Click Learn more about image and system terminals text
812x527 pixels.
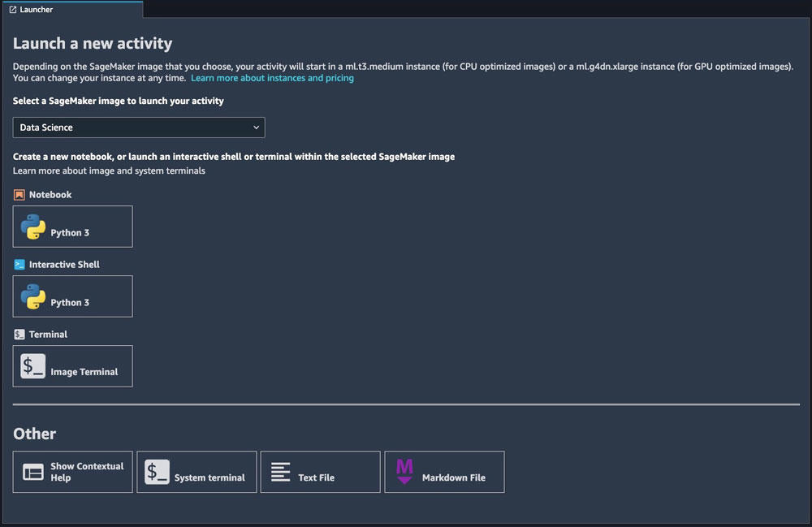click(x=109, y=171)
